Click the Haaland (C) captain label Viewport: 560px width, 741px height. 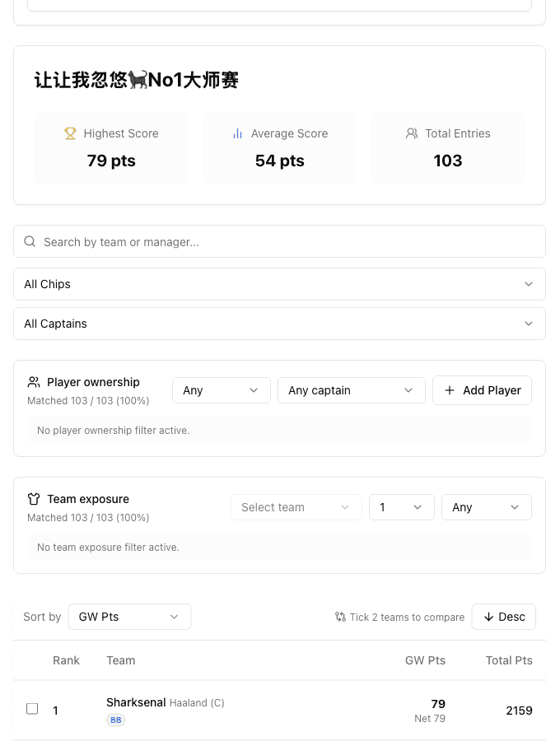197,703
